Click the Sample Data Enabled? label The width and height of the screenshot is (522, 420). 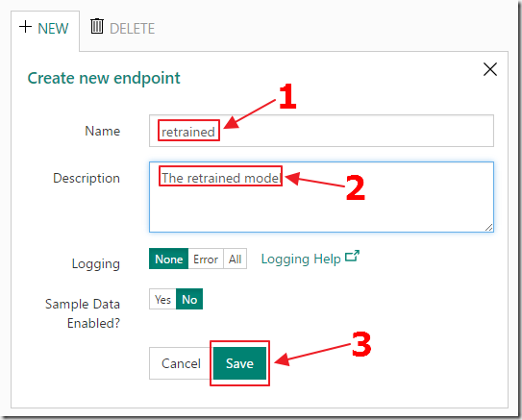(x=83, y=313)
